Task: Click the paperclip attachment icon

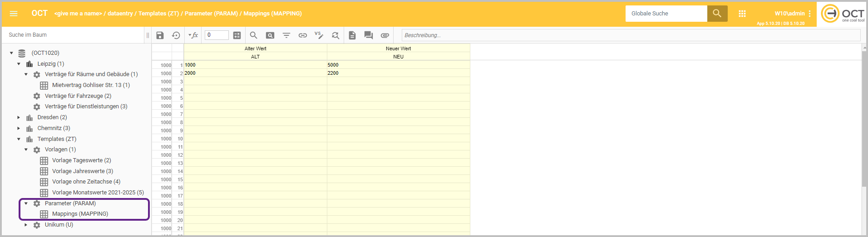Action: pyautogui.click(x=385, y=35)
